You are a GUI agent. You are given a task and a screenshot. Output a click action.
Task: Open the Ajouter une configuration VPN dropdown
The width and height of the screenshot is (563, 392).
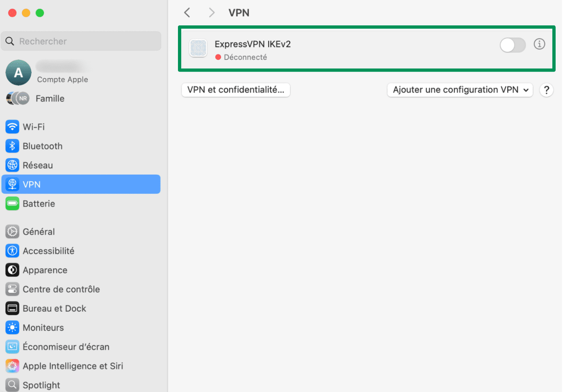point(459,90)
